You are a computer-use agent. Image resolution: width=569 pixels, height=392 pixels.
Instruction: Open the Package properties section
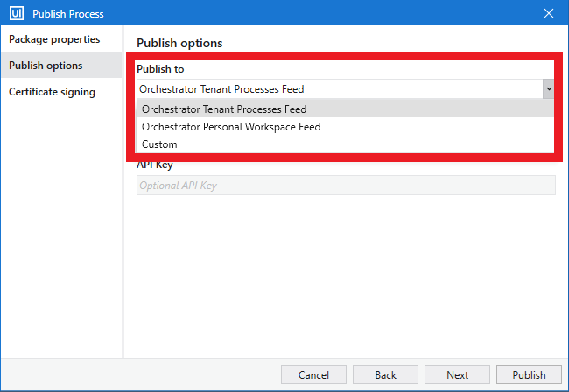click(61, 39)
